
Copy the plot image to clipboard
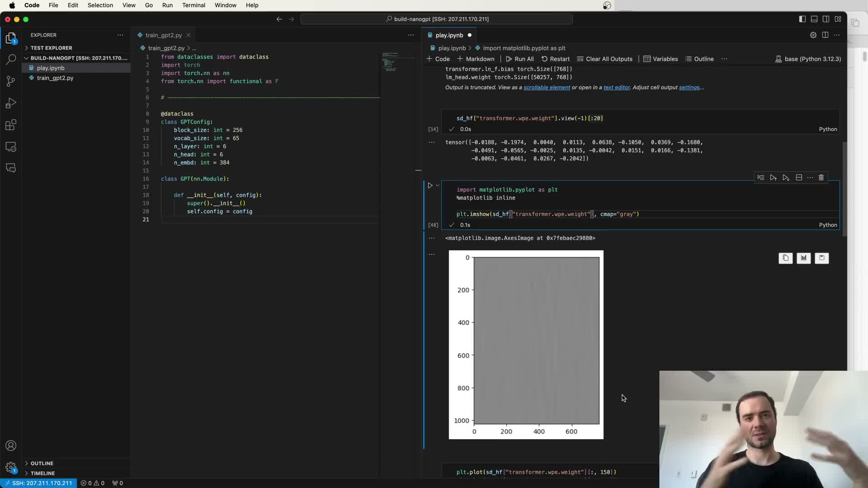(x=785, y=258)
